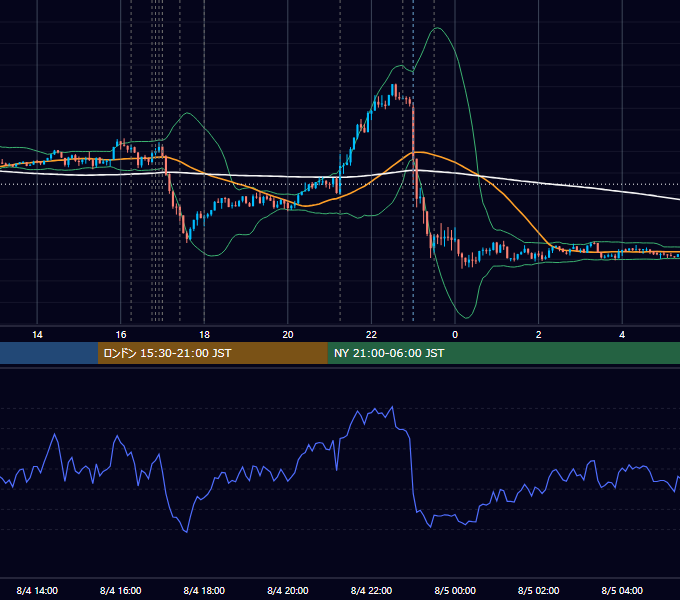The height and width of the screenshot is (600, 680).
Task: Click the NY 21:00-06:00 JST session bar
Action: [503, 353]
